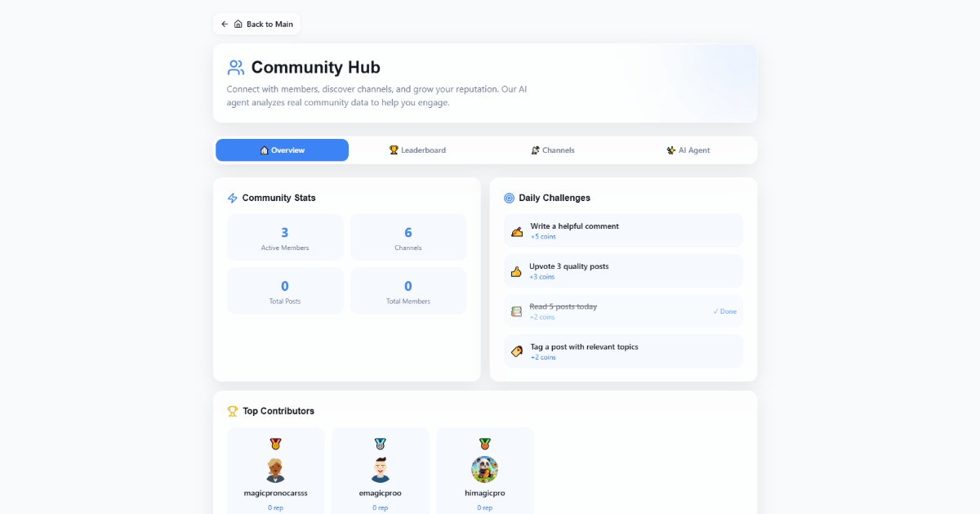The width and height of the screenshot is (980, 514).
Task: Click the trophy icon by Top Contributors
Action: pos(232,411)
